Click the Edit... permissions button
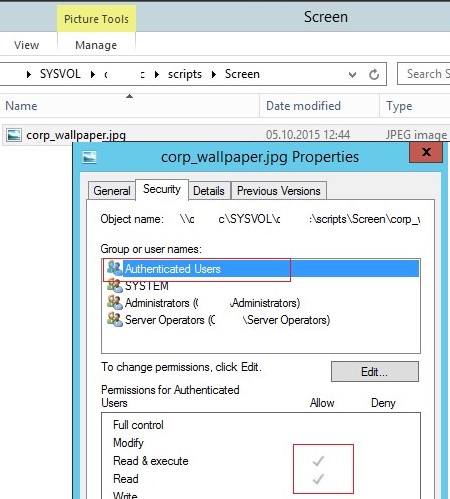 point(375,372)
